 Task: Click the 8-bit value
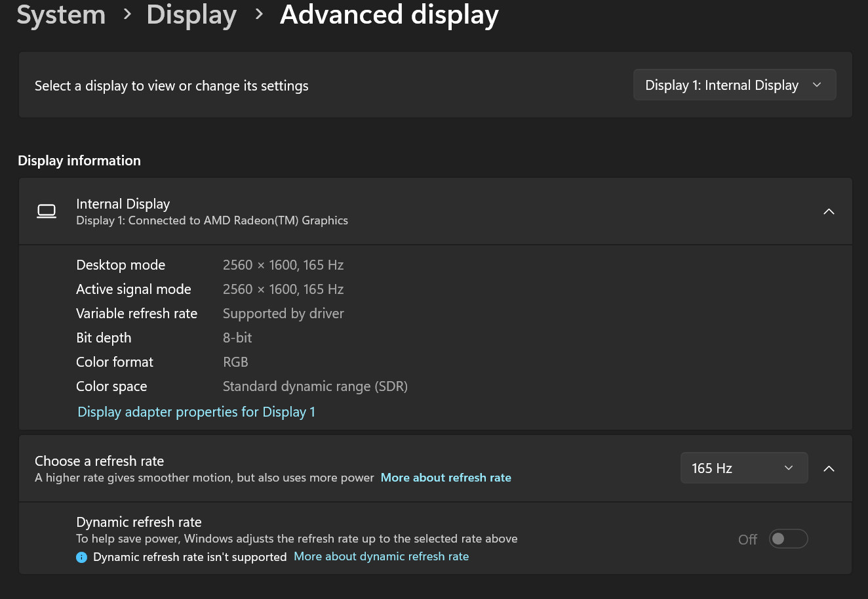tap(237, 338)
